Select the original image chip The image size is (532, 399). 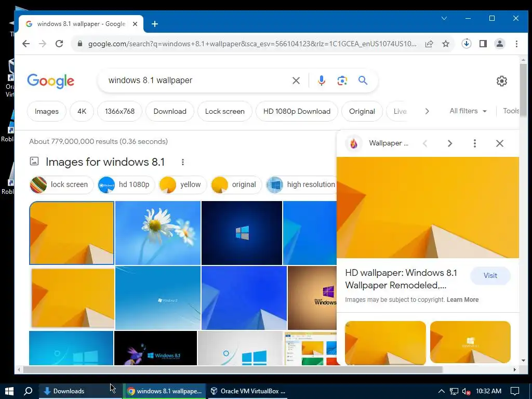[x=236, y=184]
